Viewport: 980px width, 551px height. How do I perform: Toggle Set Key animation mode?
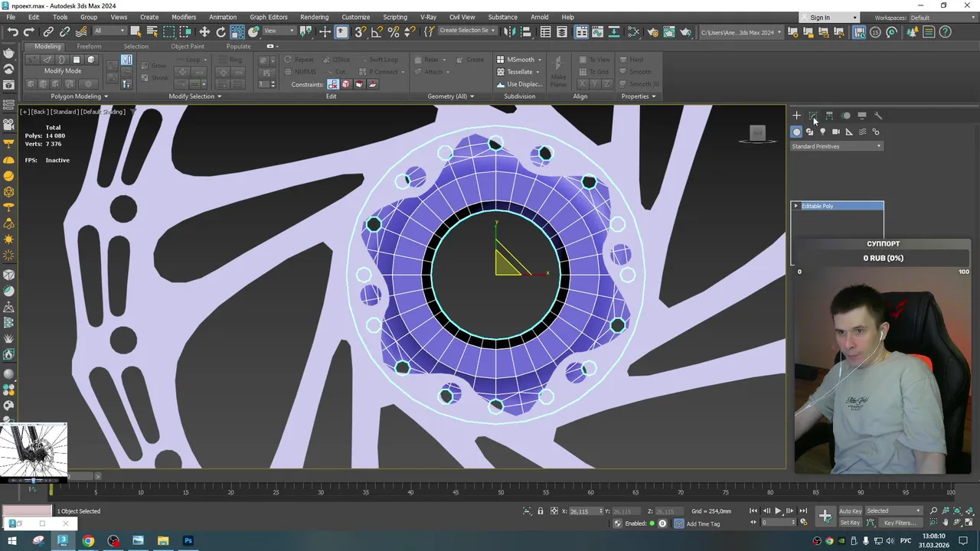click(850, 523)
